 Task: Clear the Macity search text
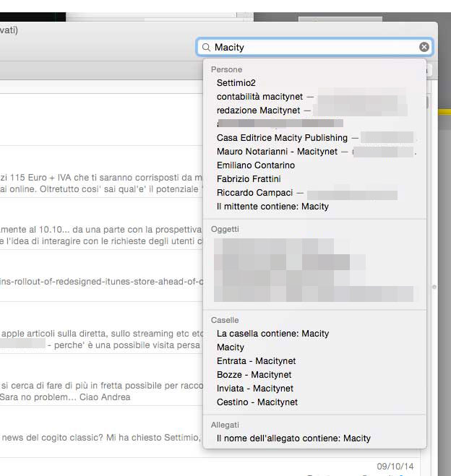(424, 47)
